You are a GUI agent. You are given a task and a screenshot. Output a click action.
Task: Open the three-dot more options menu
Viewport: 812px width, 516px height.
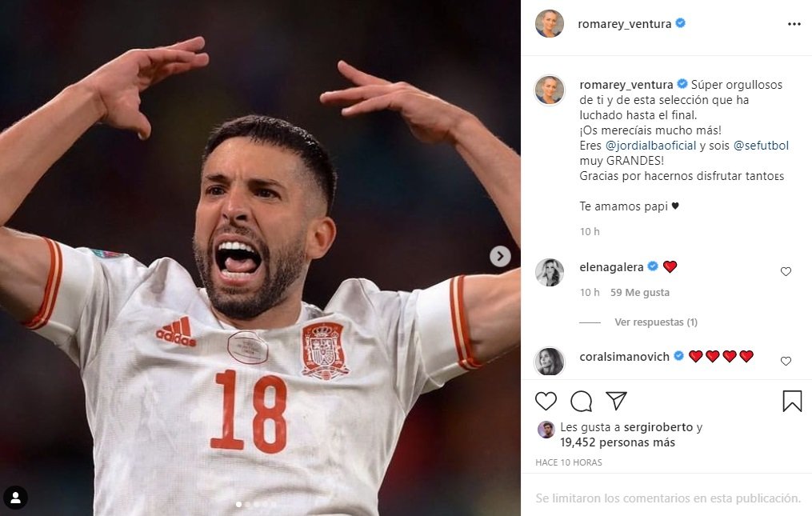pyautogui.click(x=794, y=24)
